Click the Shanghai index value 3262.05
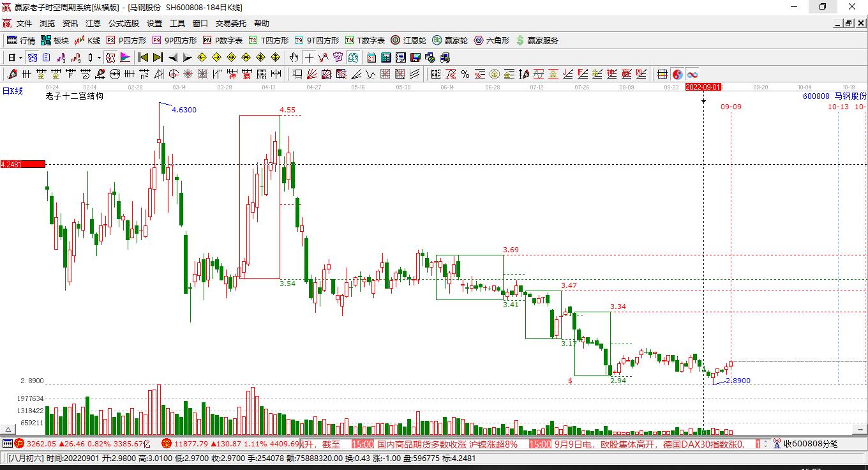Viewport: 868px width, 470px height. [x=41, y=444]
